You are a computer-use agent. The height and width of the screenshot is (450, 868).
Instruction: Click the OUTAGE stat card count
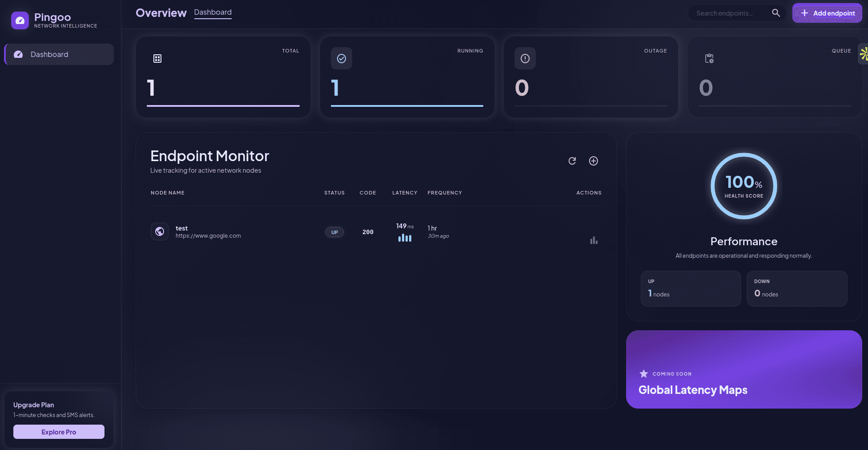tap(522, 88)
